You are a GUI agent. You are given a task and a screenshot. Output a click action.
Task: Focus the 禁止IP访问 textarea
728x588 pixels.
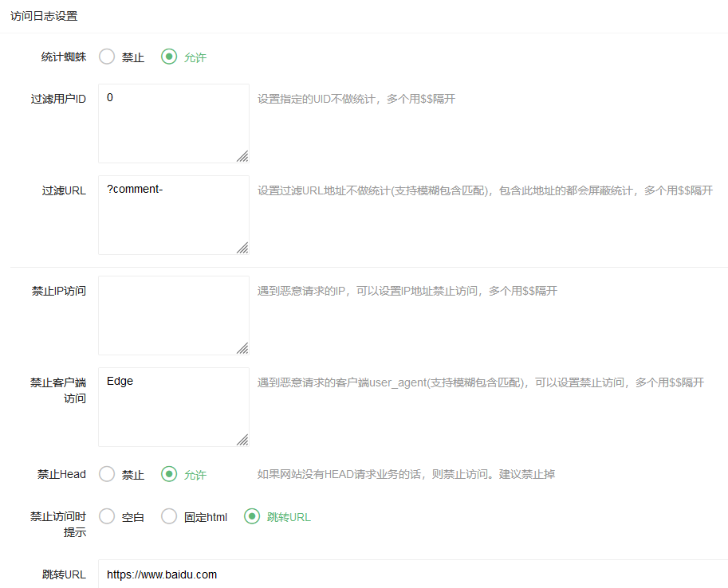[174, 316]
